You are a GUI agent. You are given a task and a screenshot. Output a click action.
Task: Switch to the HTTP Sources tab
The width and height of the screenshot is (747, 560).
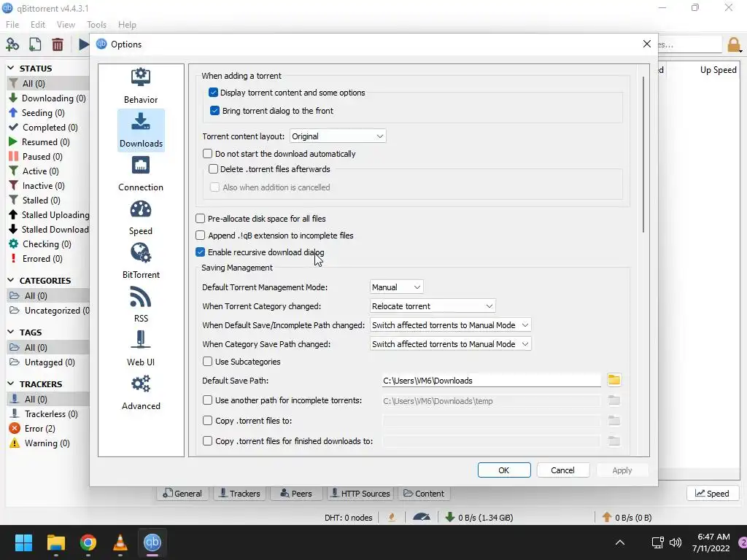click(360, 494)
